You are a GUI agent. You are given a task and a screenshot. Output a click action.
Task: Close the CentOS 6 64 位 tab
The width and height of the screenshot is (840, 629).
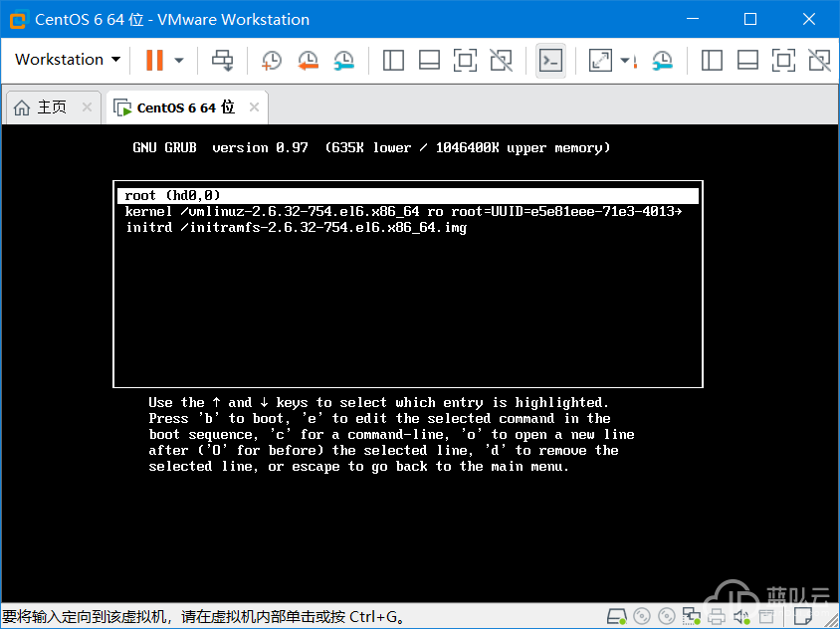255,107
